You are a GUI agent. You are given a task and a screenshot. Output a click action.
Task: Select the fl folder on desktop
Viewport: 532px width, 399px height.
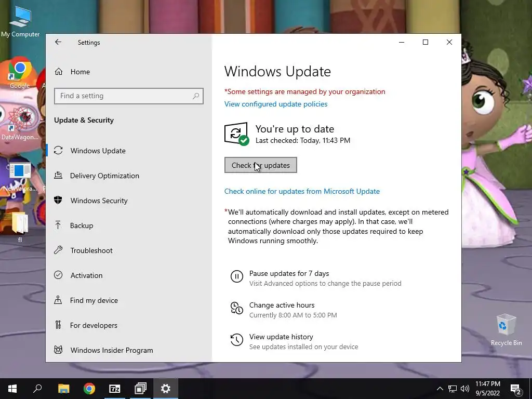(x=20, y=227)
